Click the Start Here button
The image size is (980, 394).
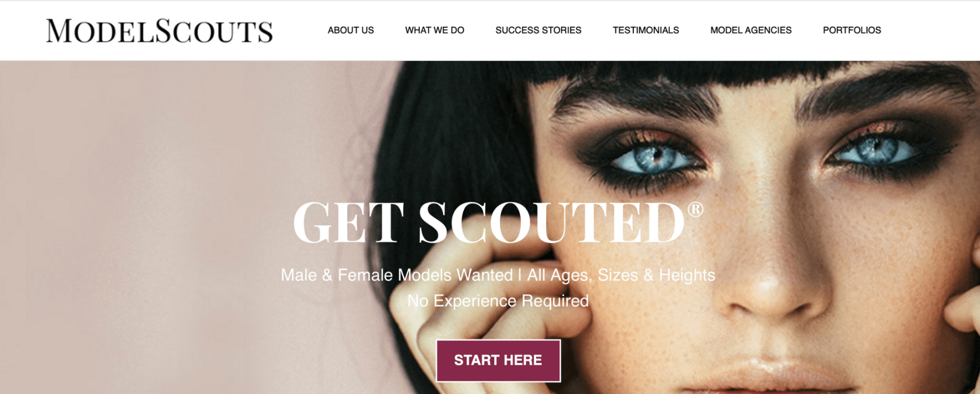[x=498, y=360]
